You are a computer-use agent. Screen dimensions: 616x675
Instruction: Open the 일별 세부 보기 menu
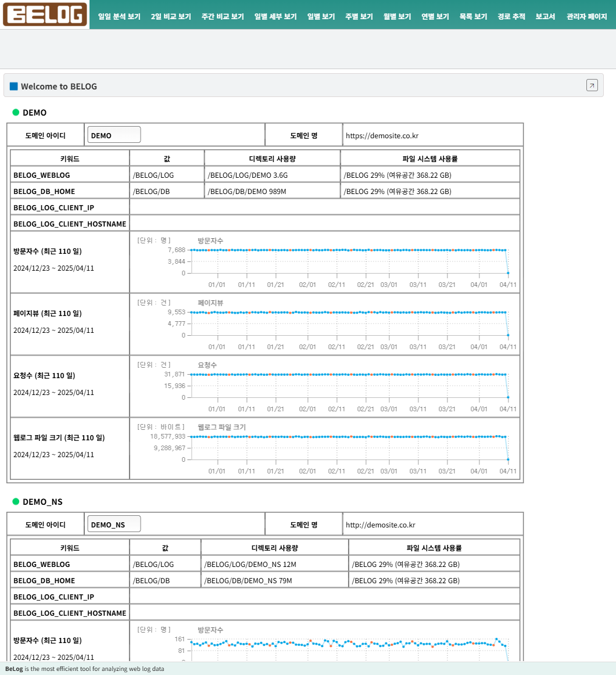pyautogui.click(x=275, y=16)
